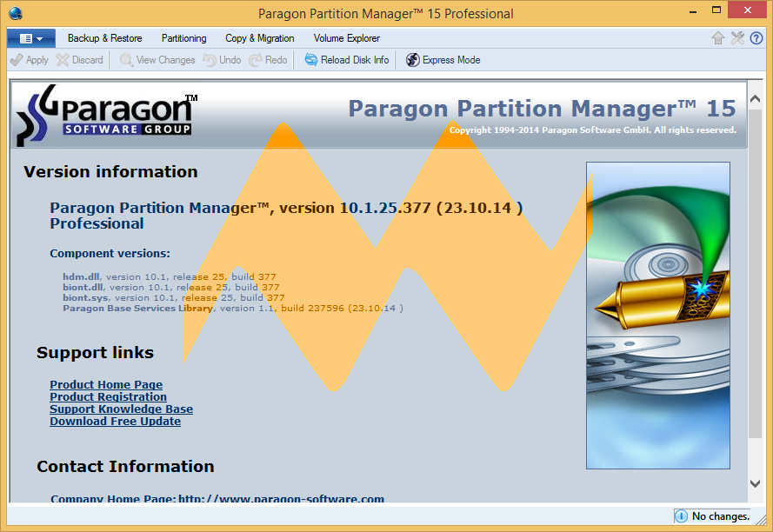Viewport: 773px width, 532px height.
Task: Click Reload Disk Info
Action: pyautogui.click(x=347, y=60)
